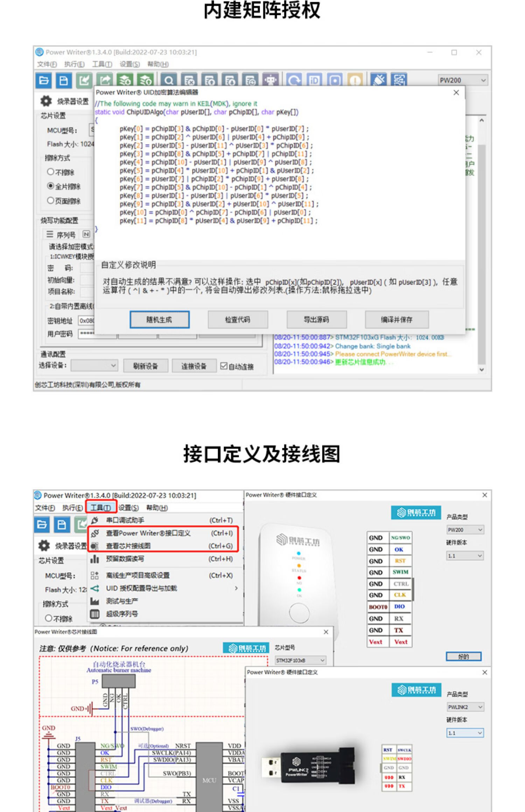The width and height of the screenshot is (525, 812).
Task: Select the 不擦除 radio button in the top window
Action: pyautogui.click(x=50, y=172)
